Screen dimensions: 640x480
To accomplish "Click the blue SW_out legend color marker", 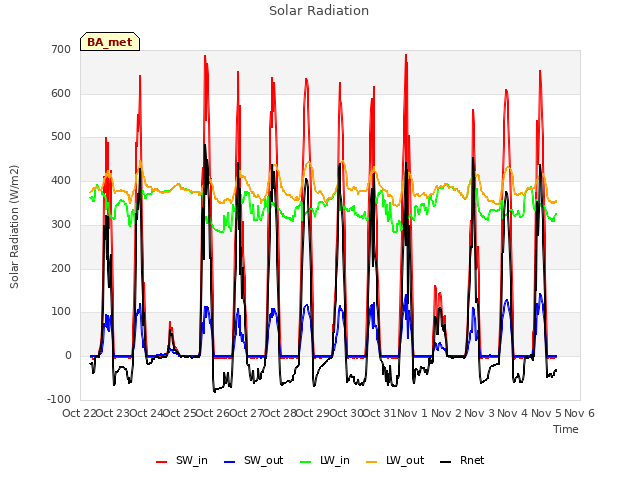I will tap(230, 462).
